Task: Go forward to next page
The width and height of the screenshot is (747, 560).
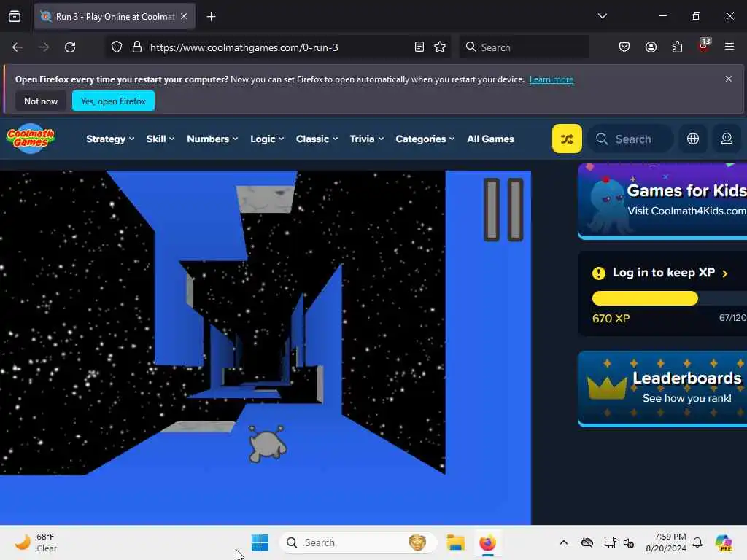Action: (43, 47)
